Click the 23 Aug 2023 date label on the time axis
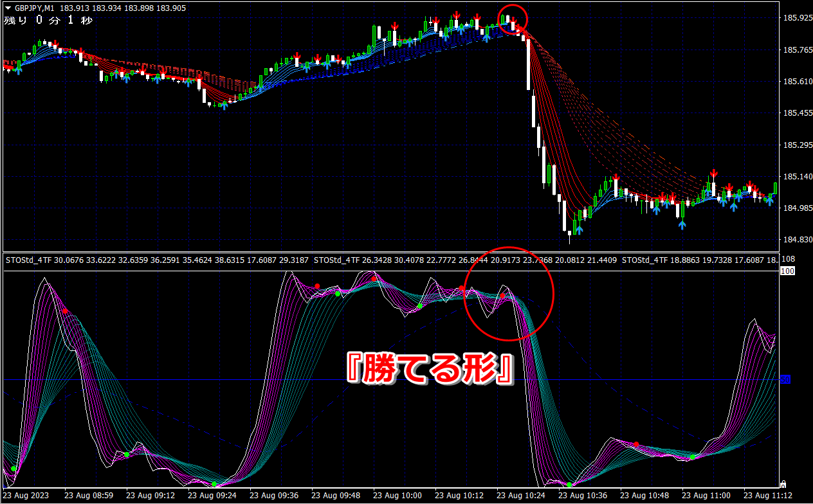The width and height of the screenshot is (813, 504). pyautogui.click(x=25, y=496)
